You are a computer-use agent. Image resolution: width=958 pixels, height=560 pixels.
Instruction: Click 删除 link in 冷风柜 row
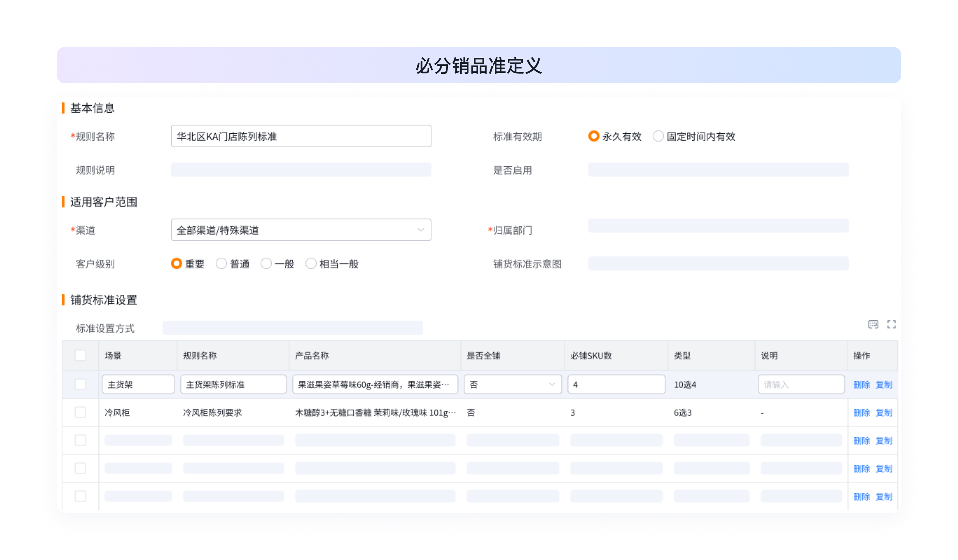pos(861,413)
